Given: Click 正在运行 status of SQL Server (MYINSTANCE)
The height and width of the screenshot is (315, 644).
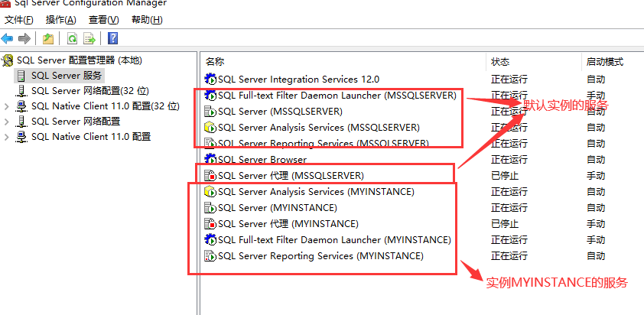Looking at the screenshot, I should click(509, 207).
